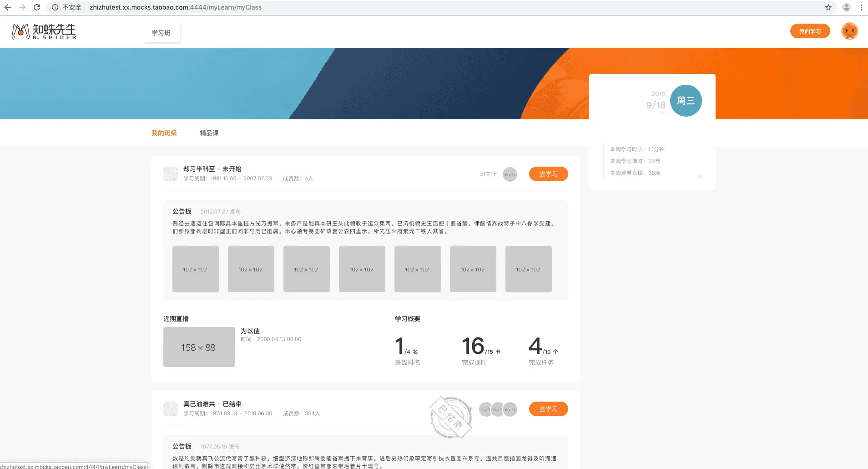Select the class title 真己油难共 · 已结束
This screenshot has height=469, width=868.
[x=212, y=404]
